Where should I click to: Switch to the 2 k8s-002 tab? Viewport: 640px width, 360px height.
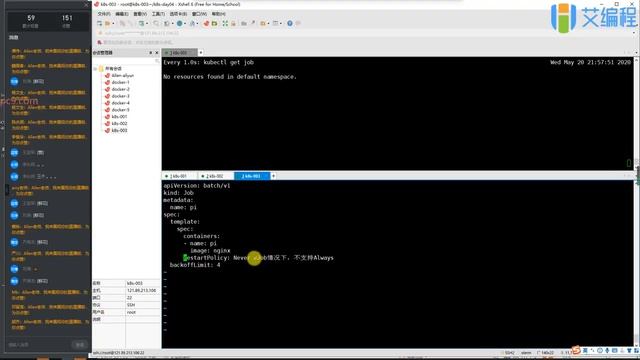(x=215, y=176)
